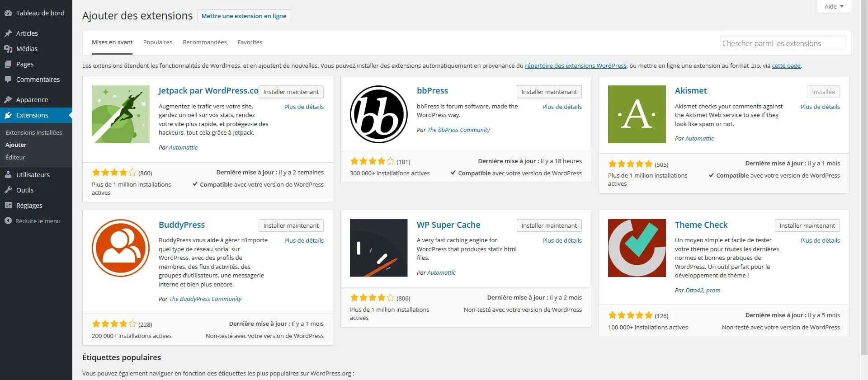Open Automattic author link under Akismet
The image size is (868, 380).
pyautogui.click(x=699, y=139)
